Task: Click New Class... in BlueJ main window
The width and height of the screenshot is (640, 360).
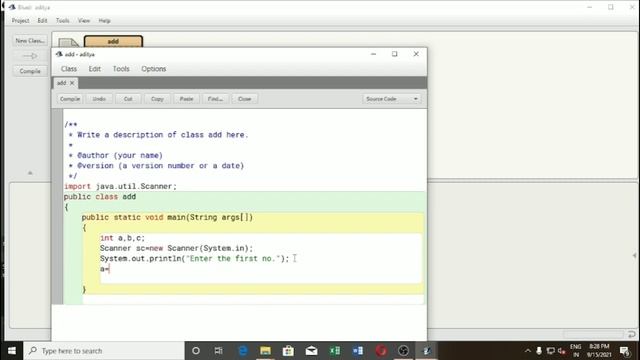Action: point(30,40)
